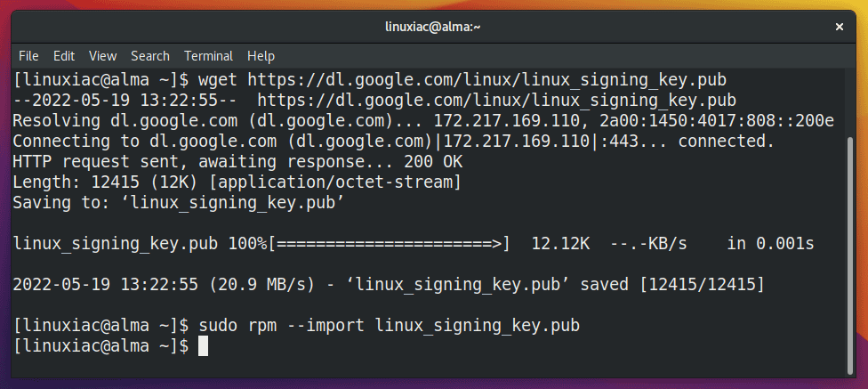Open the Edit menu
868x389 pixels.
click(x=64, y=56)
